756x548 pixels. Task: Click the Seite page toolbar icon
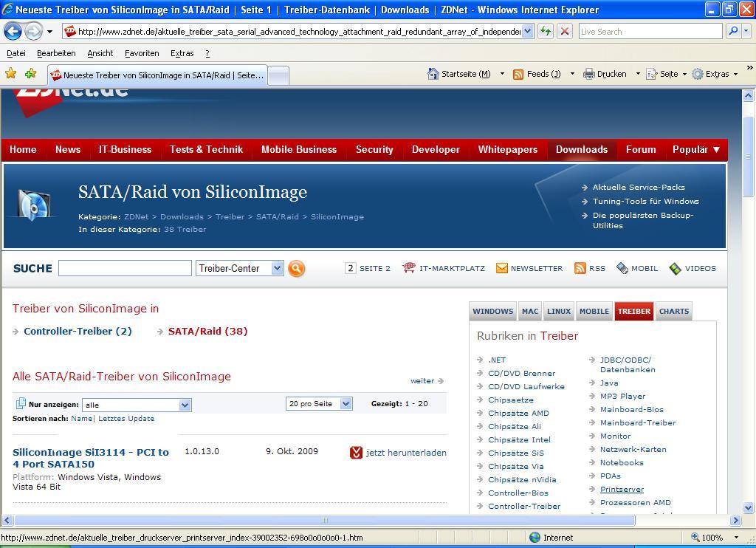click(651, 74)
